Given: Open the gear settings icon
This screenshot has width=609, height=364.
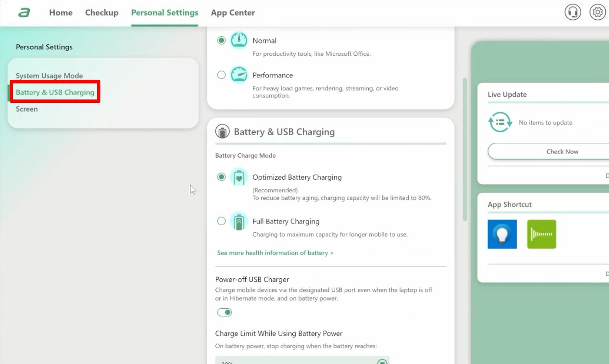Looking at the screenshot, I should point(597,12).
